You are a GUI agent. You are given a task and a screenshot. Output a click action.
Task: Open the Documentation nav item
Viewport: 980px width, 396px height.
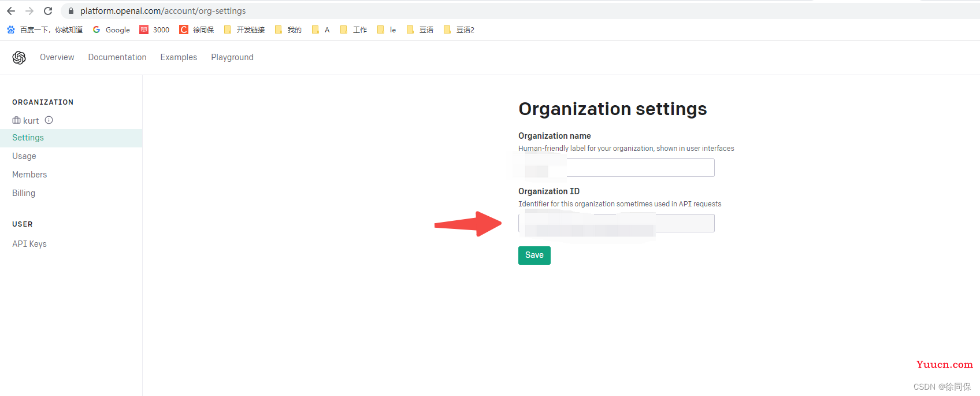[x=117, y=57]
